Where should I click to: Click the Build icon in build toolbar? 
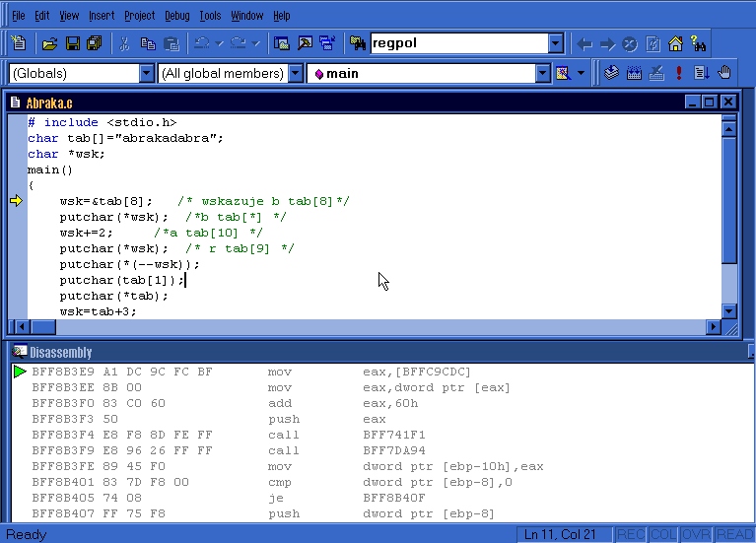click(x=634, y=73)
